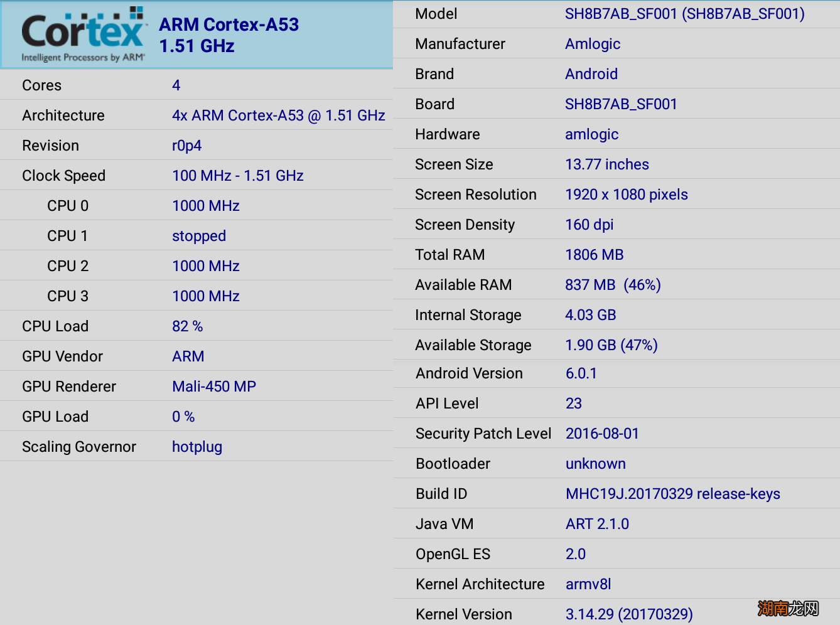This screenshot has height=625, width=840.
Task: Select the CPU 1 stopped entry
Action: 198,236
